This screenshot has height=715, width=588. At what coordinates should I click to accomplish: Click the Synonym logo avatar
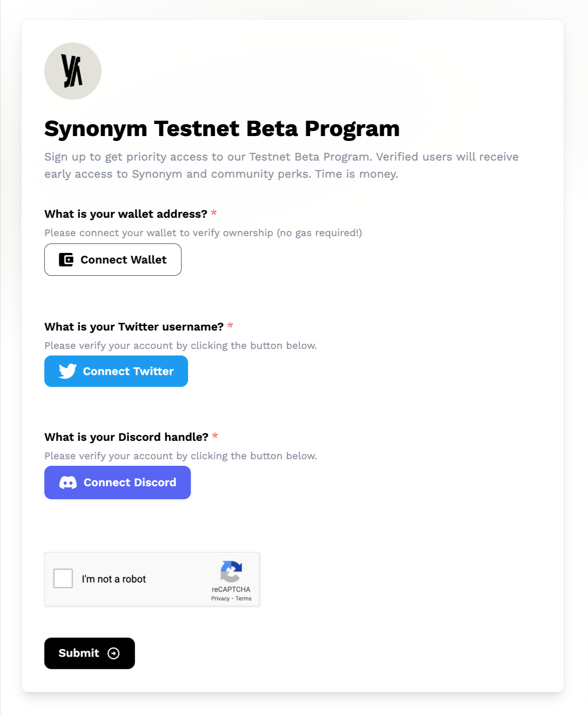(x=73, y=71)
